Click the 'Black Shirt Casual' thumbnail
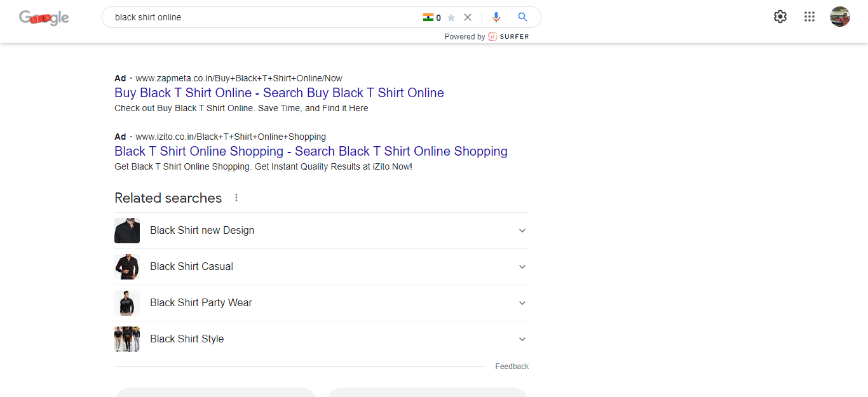The image size is (868, 397). 127,267
